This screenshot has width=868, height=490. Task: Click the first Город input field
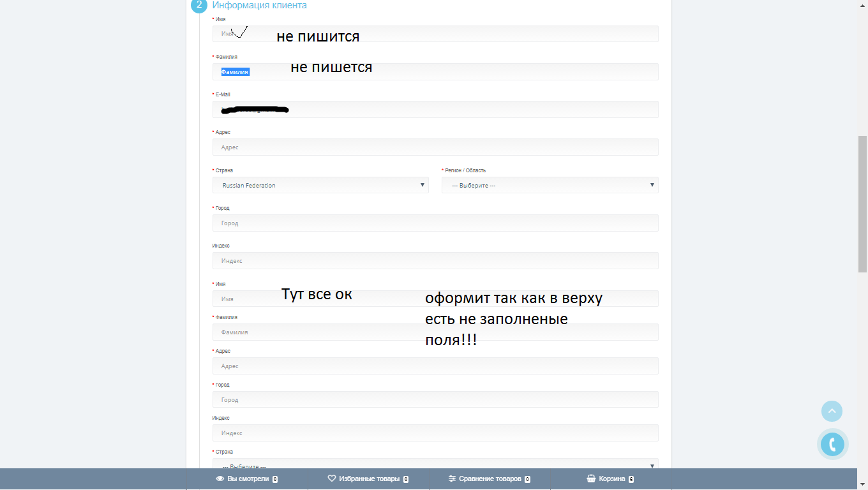pyautogui.click(x=435, y=223)
